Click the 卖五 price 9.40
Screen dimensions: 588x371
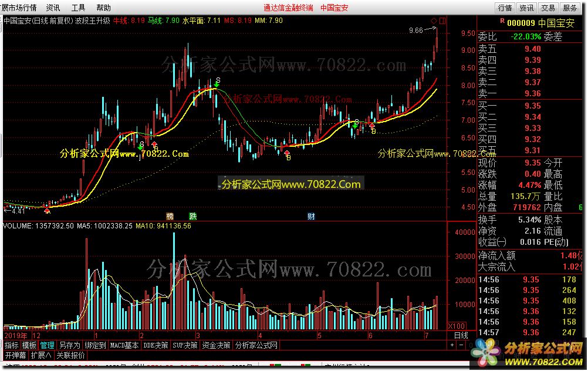tap(532, 49)
